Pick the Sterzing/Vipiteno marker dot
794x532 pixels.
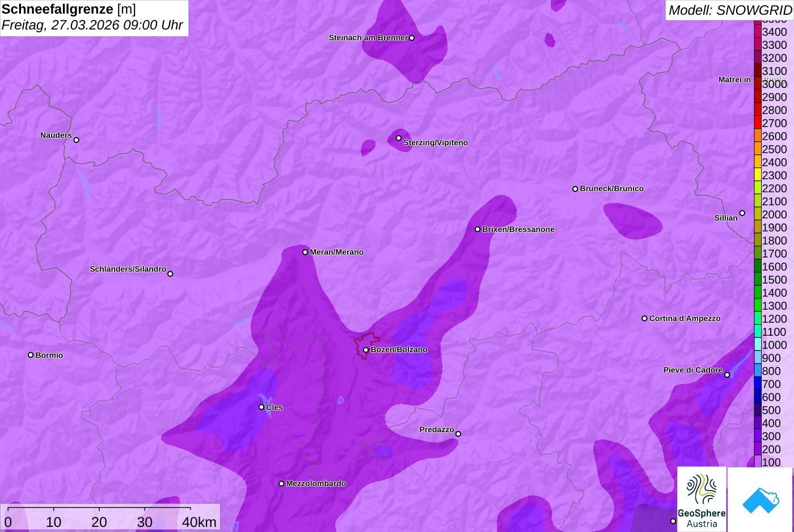coord(399,138)
